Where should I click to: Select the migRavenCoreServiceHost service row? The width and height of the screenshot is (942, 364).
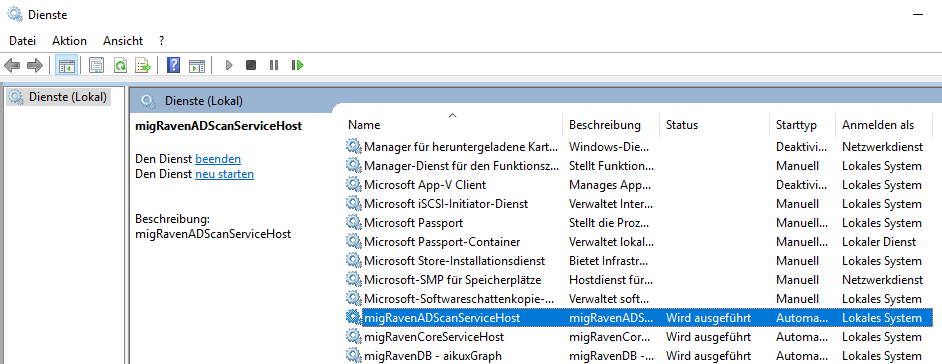point(639,337)
